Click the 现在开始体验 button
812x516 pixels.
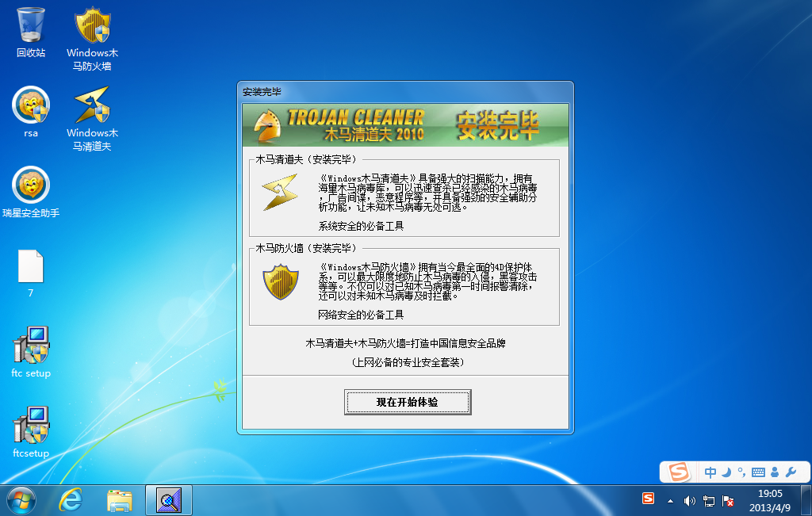click(x=408, y=402)
